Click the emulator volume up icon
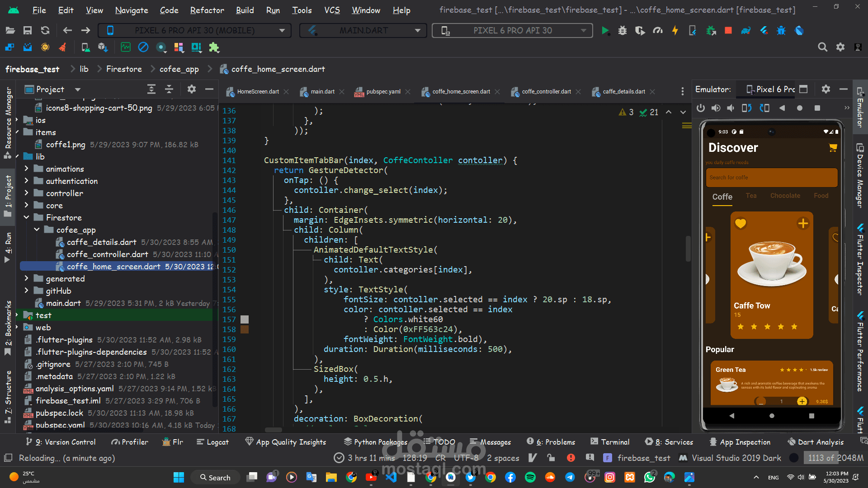Viewport: 868px width, 488px height. pyautogui.click(x=716, y=108)
